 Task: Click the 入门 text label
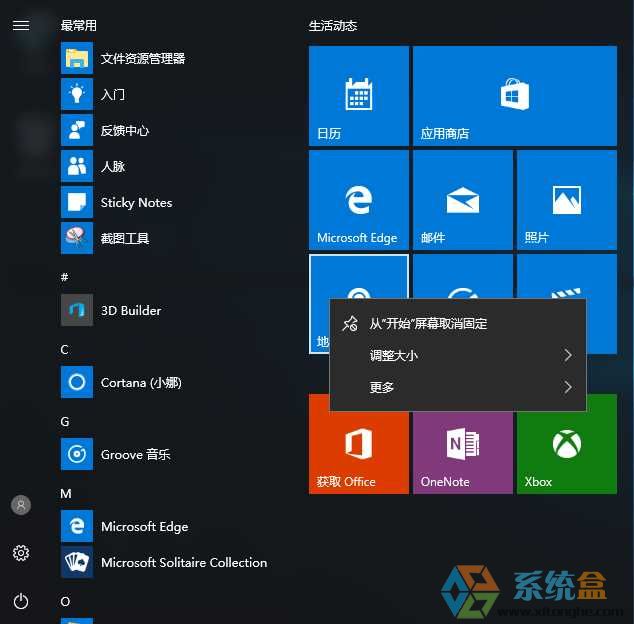pyautogui.click(x=113, y=94)
